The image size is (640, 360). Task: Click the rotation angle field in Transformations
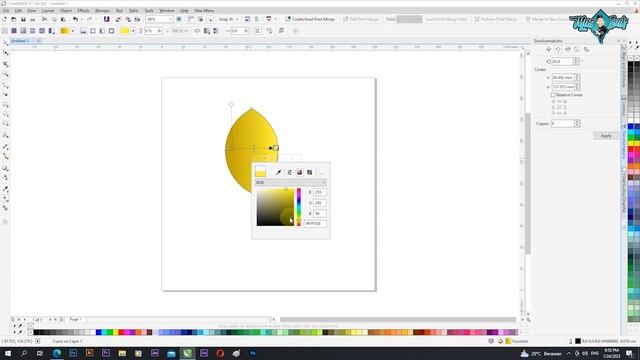[563, 61]
